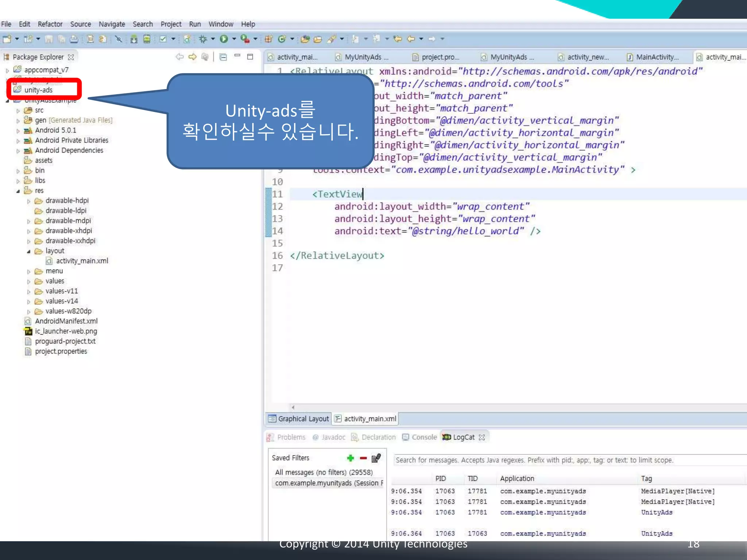Click the New file toolbar icon
Viewport: 747px width, 560px height.
coord(7,39)
